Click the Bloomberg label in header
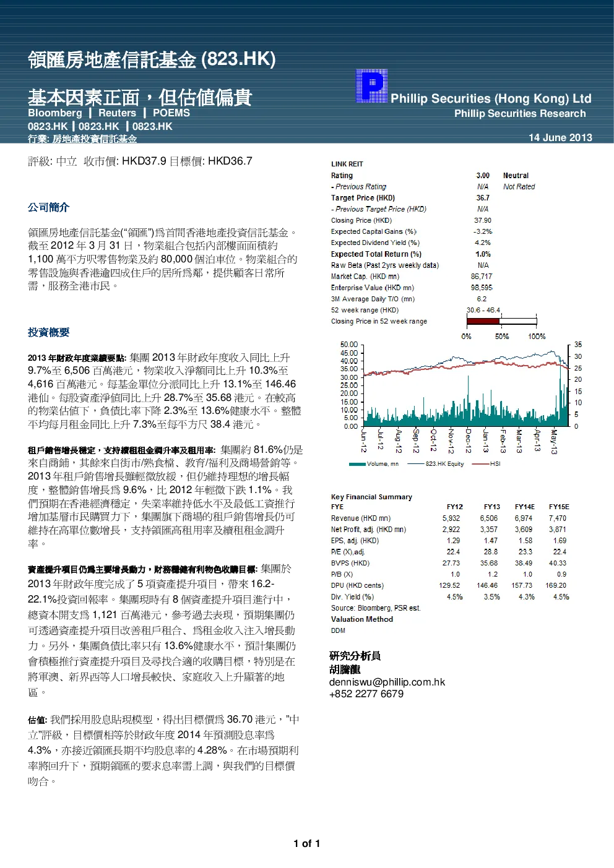Screen dimensions: 614x868 click(55, 113)
